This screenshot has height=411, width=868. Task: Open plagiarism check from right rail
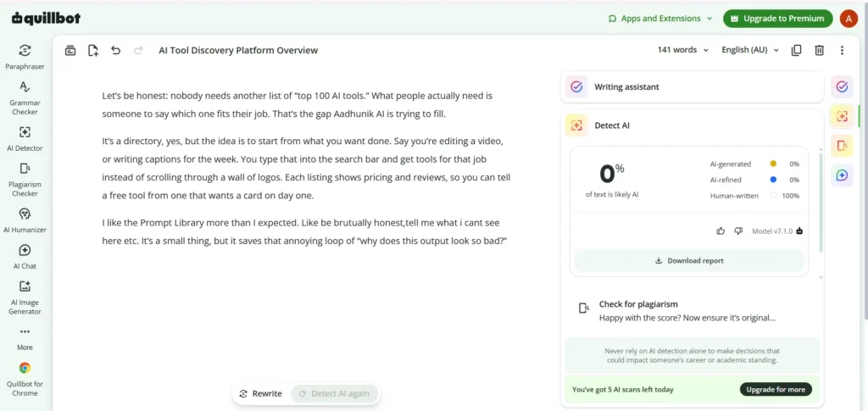(x=842, y=146)
